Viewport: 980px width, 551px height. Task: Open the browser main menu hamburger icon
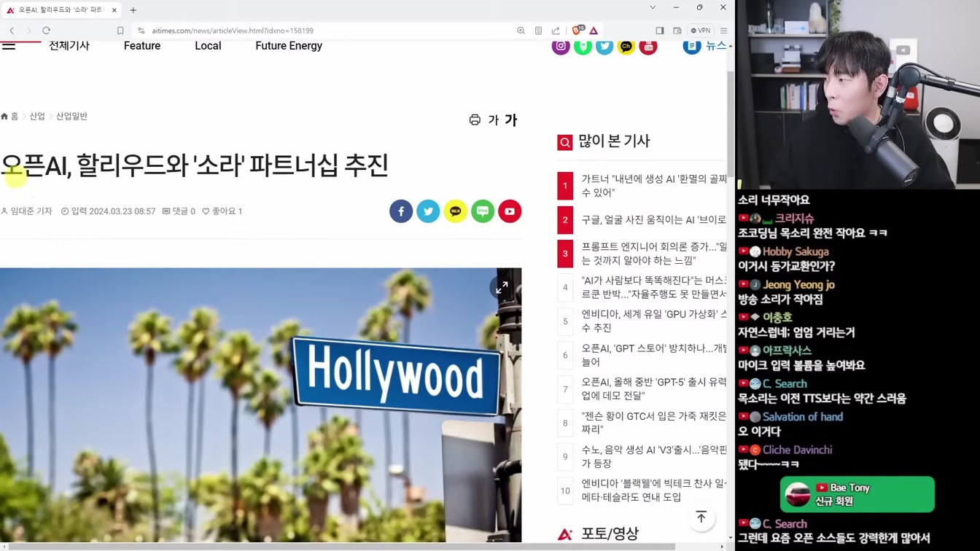(723, 31)
